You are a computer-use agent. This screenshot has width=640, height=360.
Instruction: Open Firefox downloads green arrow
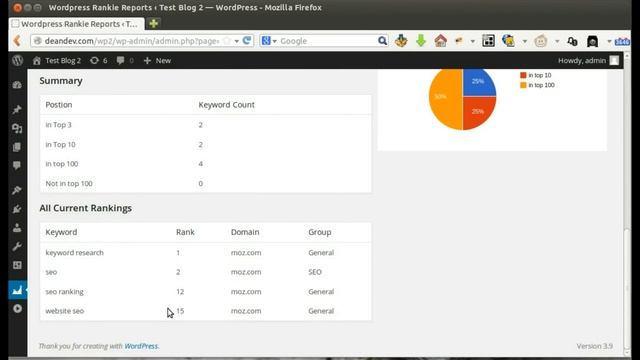coord(421,41)
